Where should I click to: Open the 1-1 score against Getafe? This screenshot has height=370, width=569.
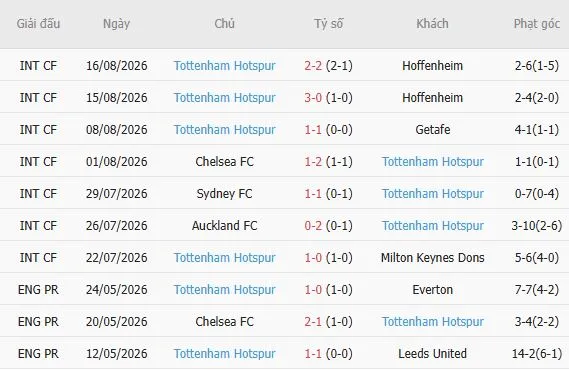(x=313, y=130)
